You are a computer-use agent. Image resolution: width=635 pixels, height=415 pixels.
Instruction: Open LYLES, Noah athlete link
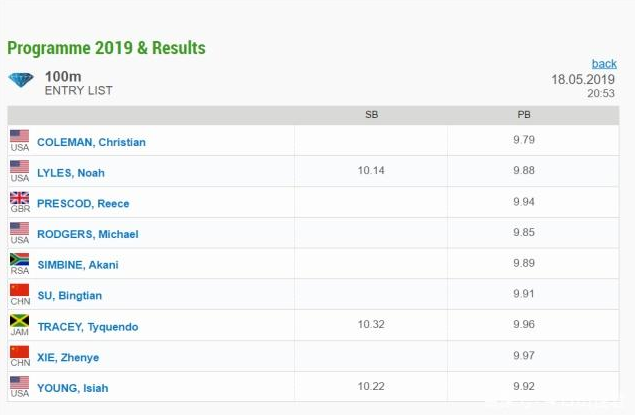click(x=70, y=173)
